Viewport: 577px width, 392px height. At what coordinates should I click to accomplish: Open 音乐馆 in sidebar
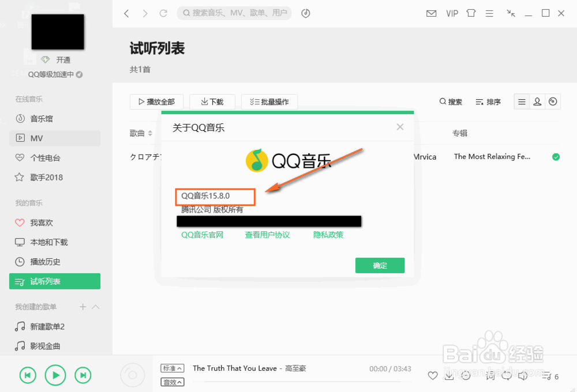[x=55, y=119]
